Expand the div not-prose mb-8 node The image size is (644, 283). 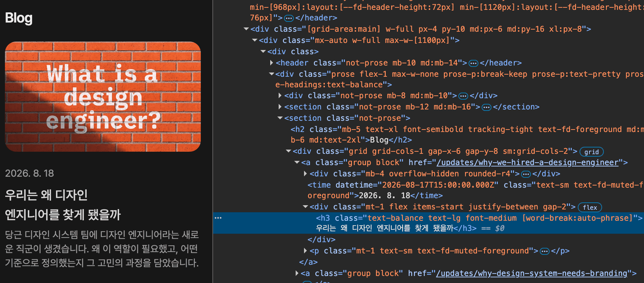[x=280, y=95]
